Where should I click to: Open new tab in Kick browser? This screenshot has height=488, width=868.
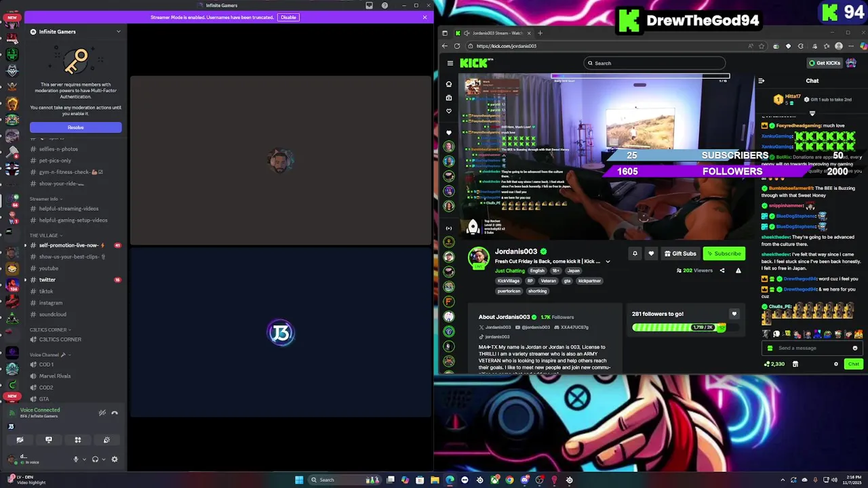[x=540, y=33]
